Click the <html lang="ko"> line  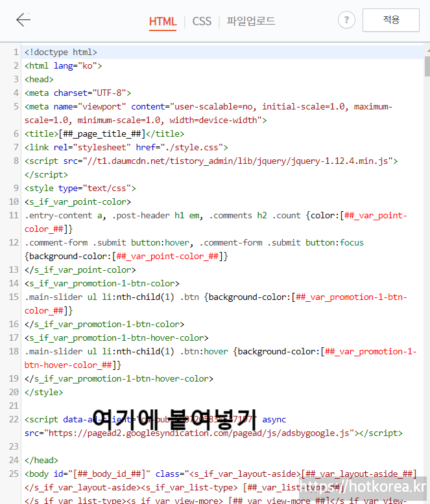pyautogui.click(x=64, y=66)
